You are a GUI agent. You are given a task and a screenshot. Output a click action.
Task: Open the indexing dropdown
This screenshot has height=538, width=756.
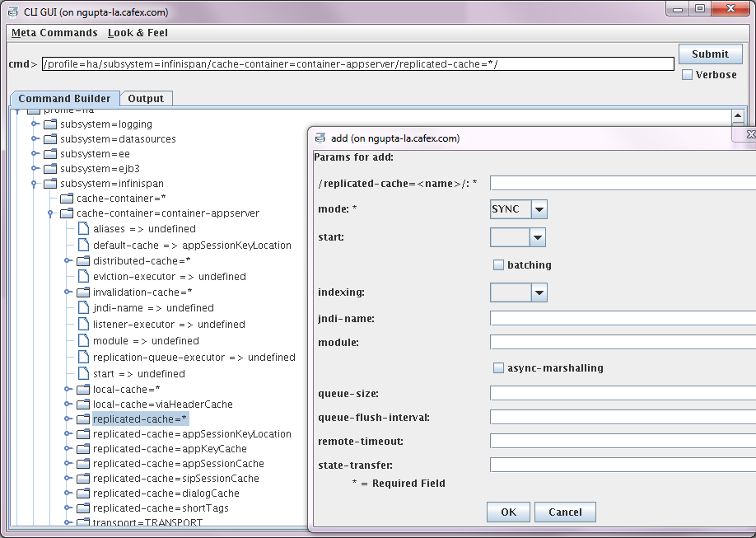click(x=539, y=292)
